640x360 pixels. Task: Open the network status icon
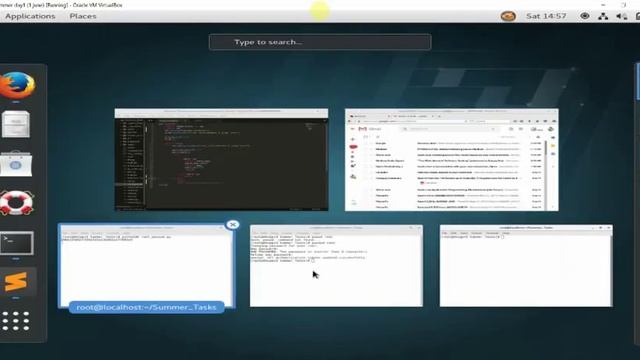[603, 16]
